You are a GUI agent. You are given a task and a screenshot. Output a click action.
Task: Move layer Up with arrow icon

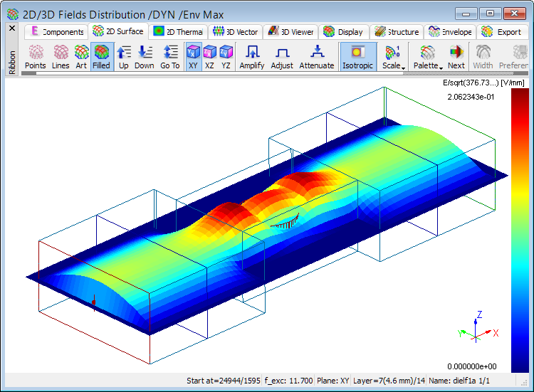point(124,57)
